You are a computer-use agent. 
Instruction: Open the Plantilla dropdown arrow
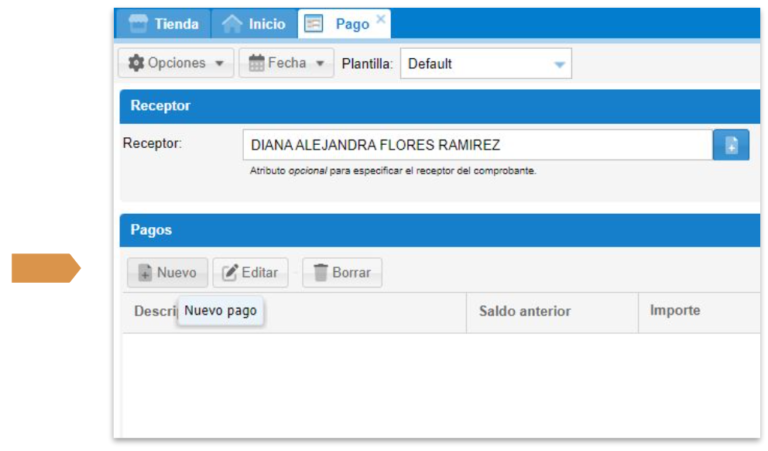pyautogui.click(x=559, y=64)
